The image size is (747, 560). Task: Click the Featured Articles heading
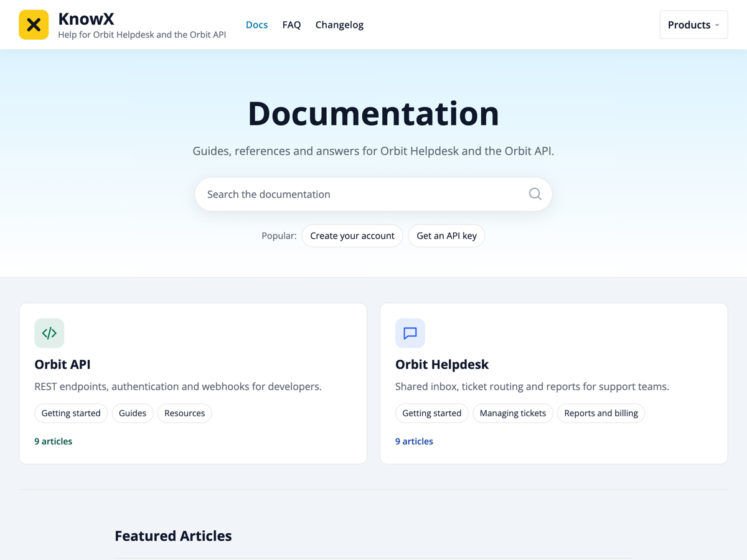point(173,536)
